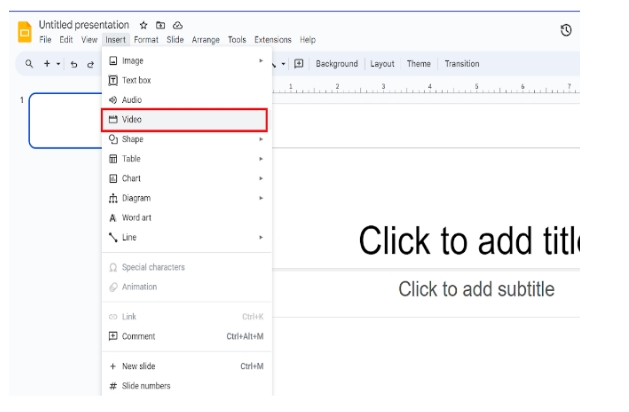Open line tool dropdown arrow in toolbar
The width and height of the screenshot is (629, 412).
point(283,64)
